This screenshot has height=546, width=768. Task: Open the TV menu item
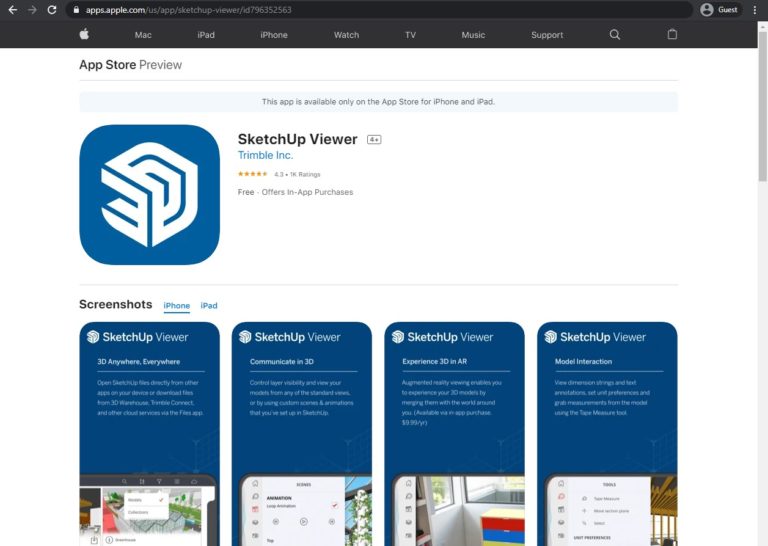[410, 35]
